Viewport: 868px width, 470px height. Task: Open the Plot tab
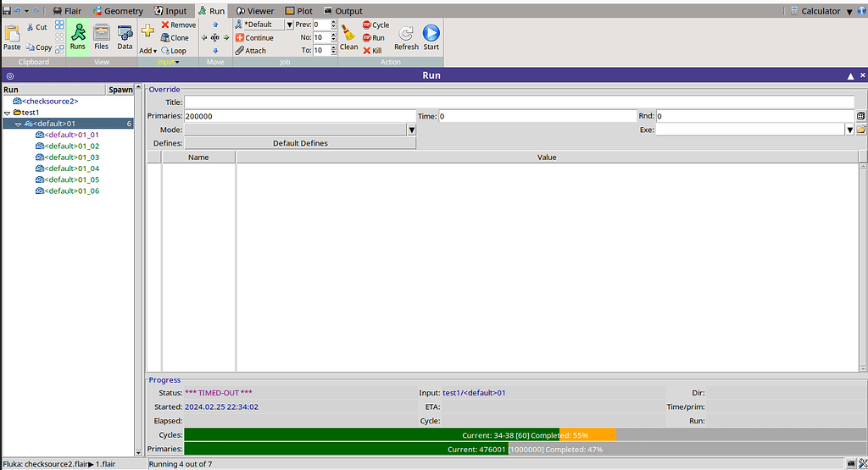click(299, 11)
